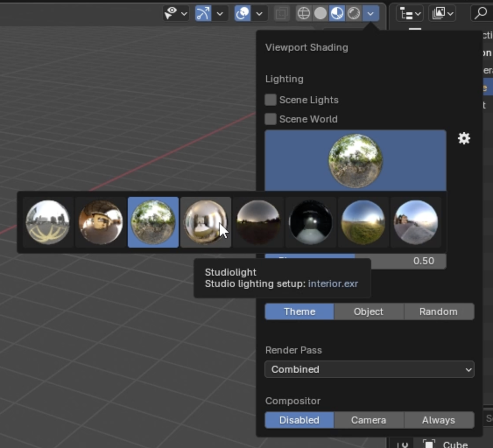Screen dimensions: 493x448
Task: Choose Random color option
Action: (439, 311)
